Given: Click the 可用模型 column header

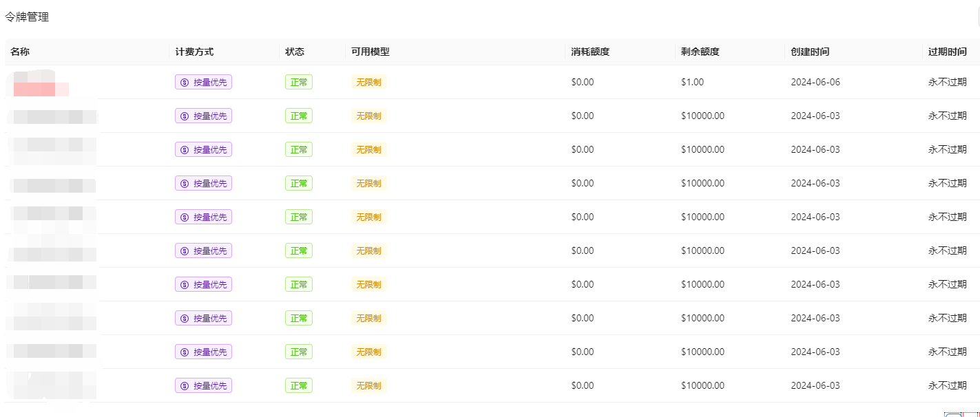Looking at the screenshot, I should click(x=371, y=52).
